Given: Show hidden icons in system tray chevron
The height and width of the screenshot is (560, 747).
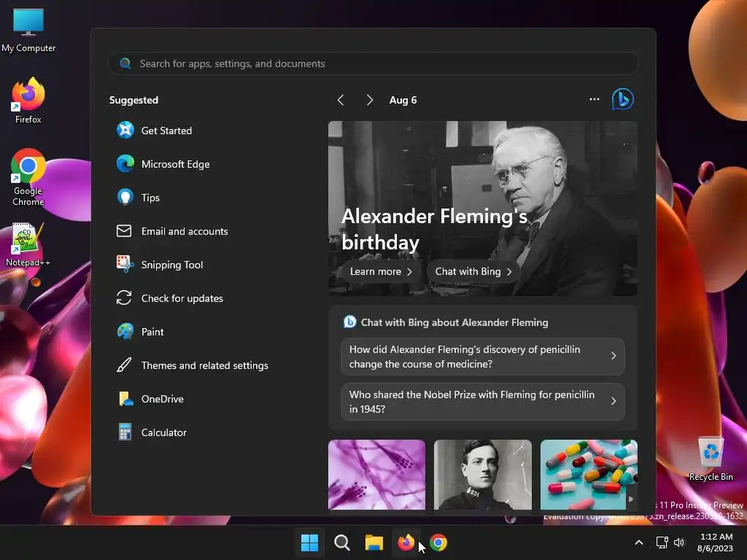Looking at the screenshot, I should pyautogui.click(x=639, y=542).
